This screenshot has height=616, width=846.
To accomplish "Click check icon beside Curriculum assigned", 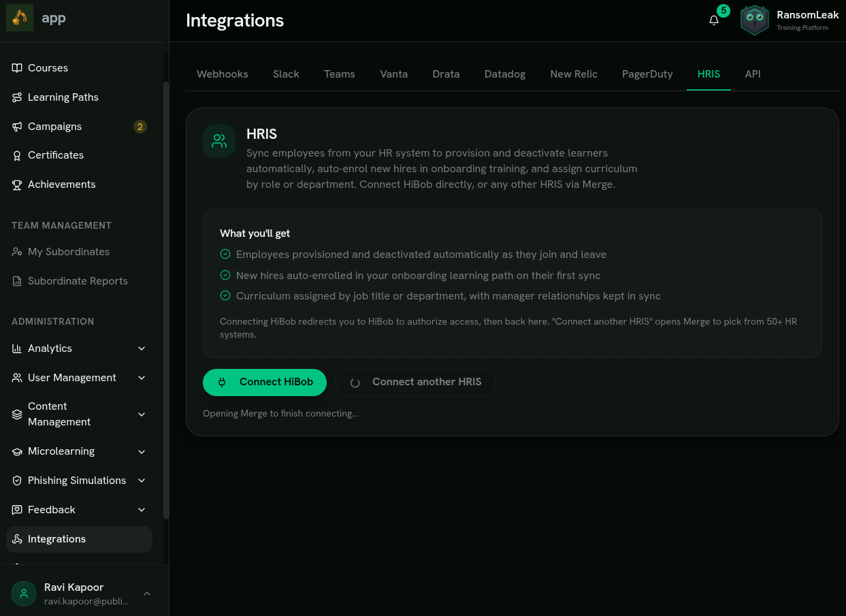I will (x=225, y=296).
